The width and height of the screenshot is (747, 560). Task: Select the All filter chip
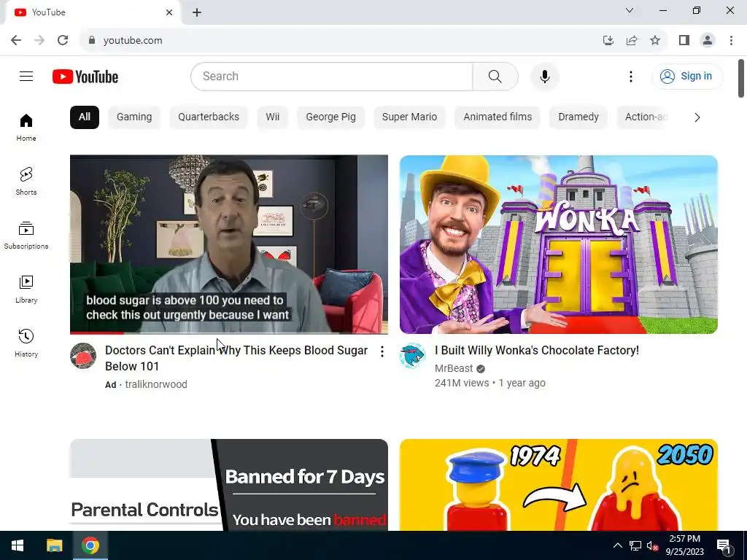point(85,117)
